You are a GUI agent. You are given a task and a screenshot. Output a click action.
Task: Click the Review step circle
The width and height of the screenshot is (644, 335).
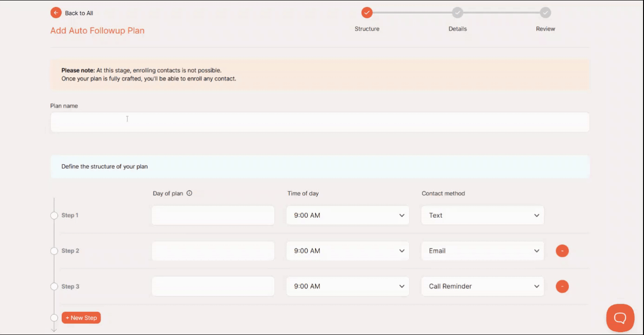coord(545,13)
